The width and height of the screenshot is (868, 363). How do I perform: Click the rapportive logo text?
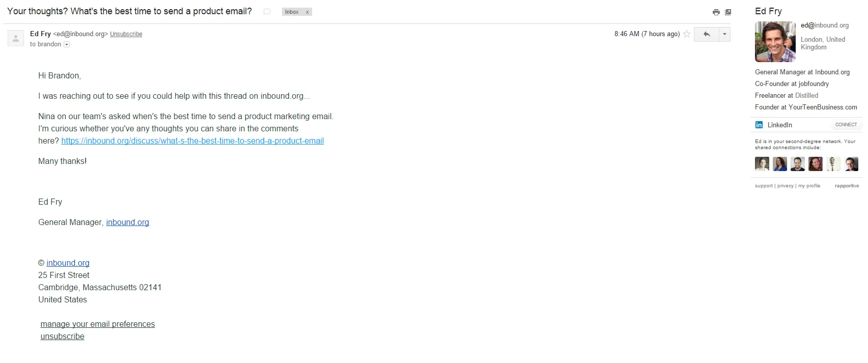(x=847, y=186)
